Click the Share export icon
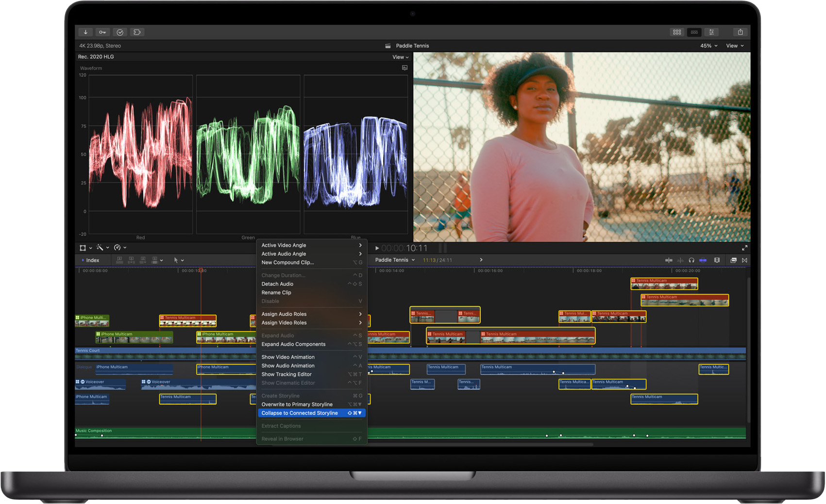The height and width of the screenshot is (504, 826). [740, 32]
